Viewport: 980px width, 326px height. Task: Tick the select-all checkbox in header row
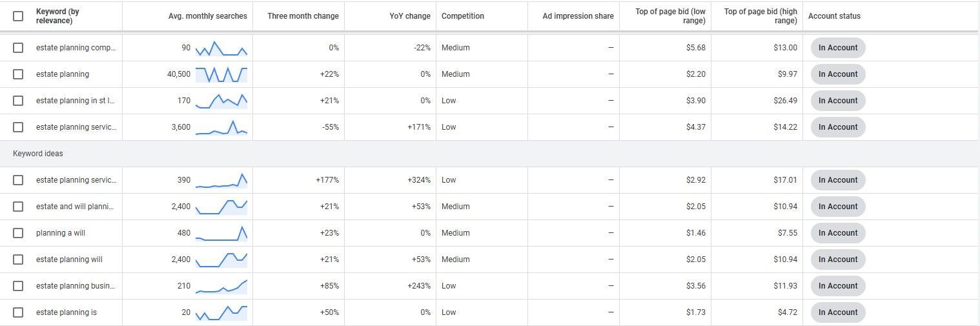(x=18, y=16)
